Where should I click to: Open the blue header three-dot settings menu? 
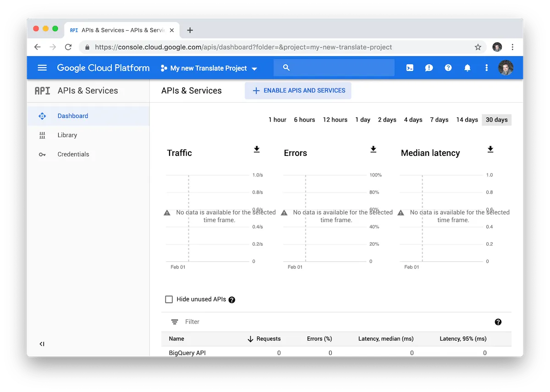point(487,68)
